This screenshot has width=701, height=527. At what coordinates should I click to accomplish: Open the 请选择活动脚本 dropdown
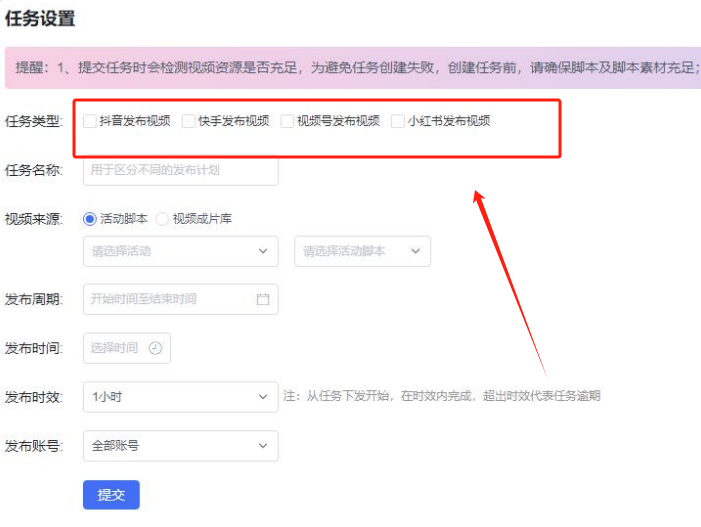(x=363, y=251)
